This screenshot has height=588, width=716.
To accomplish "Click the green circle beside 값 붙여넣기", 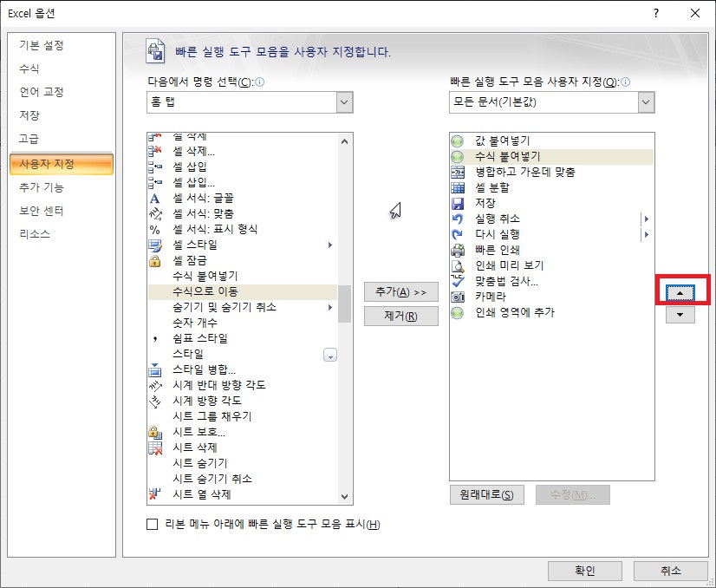I will coord(457,141).
